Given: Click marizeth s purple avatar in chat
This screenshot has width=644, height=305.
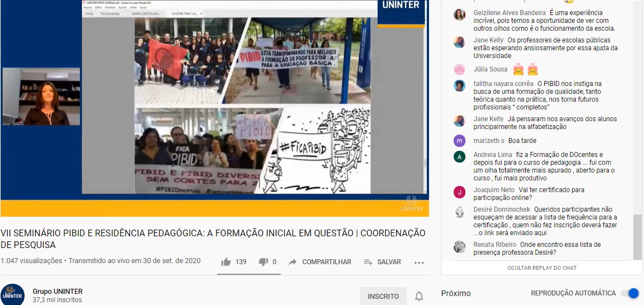Looking at the screenshot, I should pyautogui.click(x=459, y=140).
